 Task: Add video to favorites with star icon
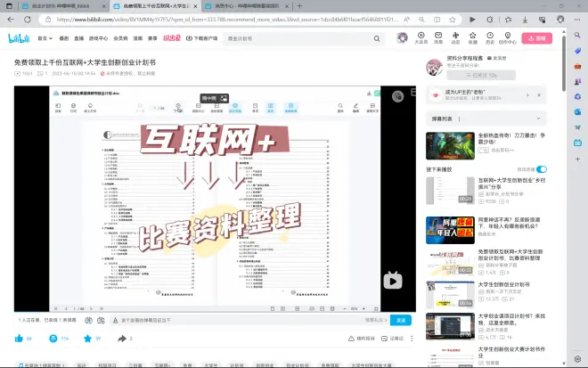pyautogui.click(x=87, y=339)
